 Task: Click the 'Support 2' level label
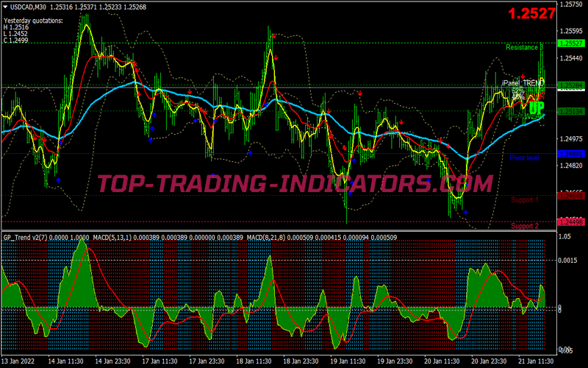point(525,226)
